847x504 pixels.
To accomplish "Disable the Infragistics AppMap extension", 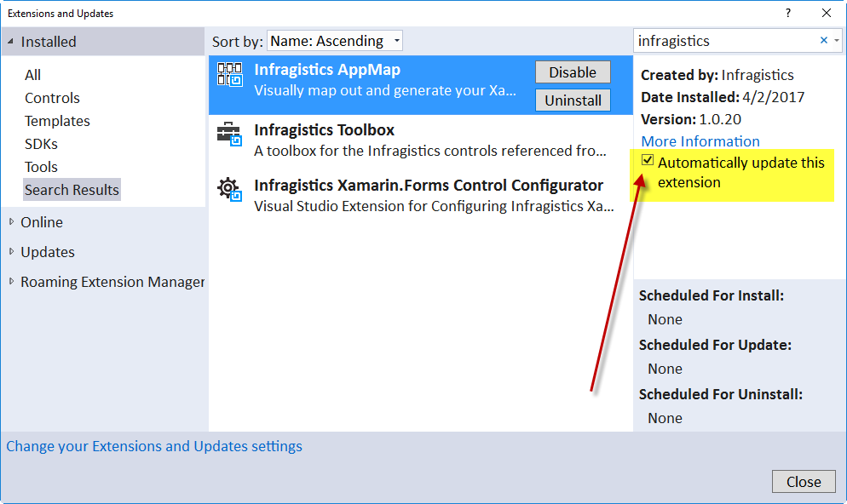I will pos(573,72).
